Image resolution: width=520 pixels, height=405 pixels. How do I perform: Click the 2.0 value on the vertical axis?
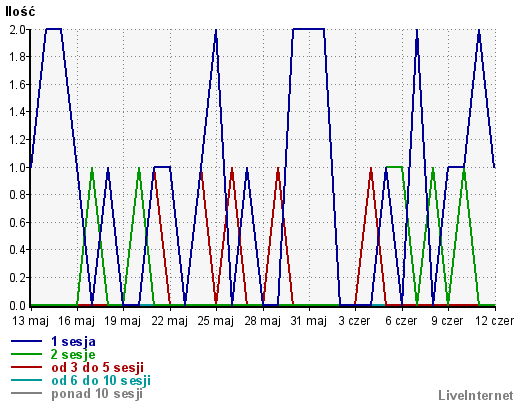pyautogui.click(x=18, y=30)
